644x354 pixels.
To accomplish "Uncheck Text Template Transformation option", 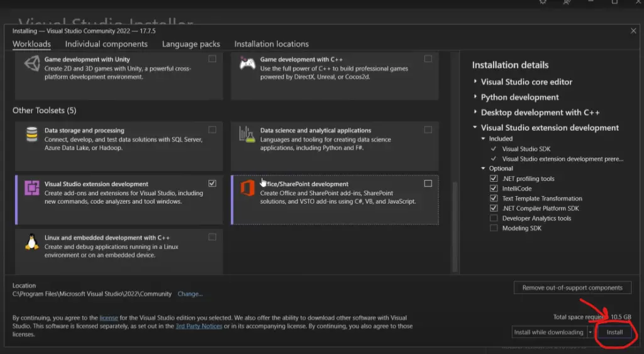I will coord(494,198).
